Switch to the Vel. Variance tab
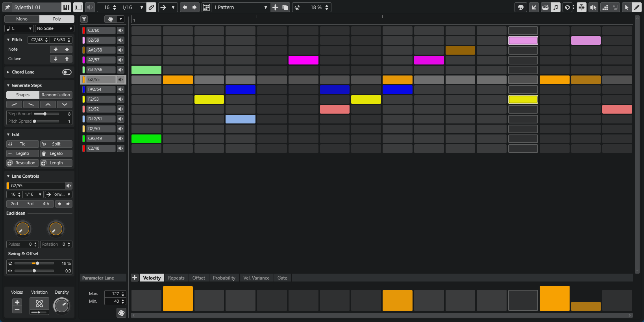 click(x=256, y=278)
